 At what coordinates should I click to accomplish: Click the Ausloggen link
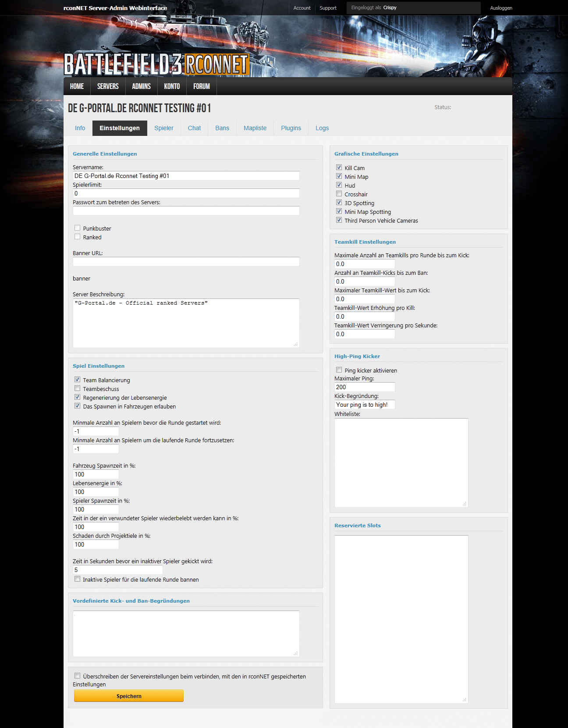[501, 8]
